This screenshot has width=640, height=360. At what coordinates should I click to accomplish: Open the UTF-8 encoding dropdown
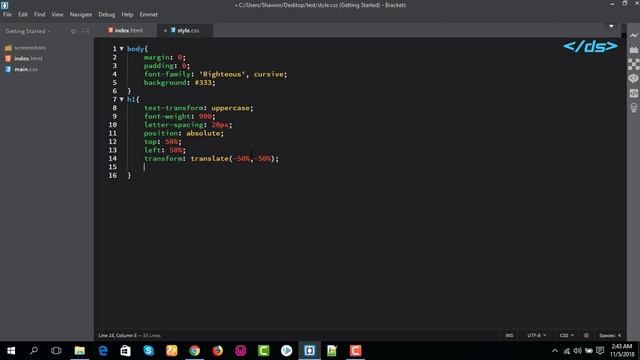(536, 335)
